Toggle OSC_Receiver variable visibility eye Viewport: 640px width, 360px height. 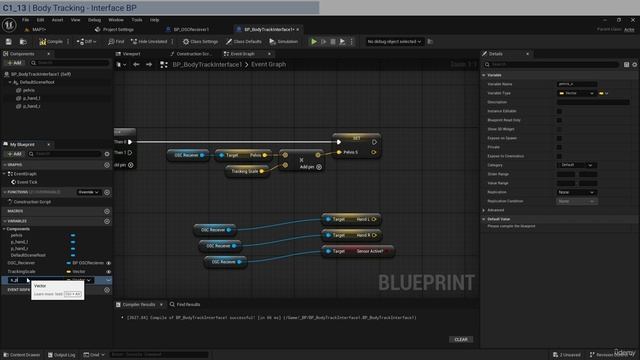pos(109,263)
